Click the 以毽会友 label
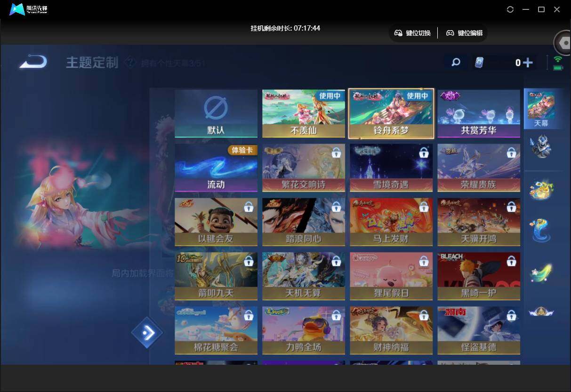The image size is (571, 392). pos(216,239)
